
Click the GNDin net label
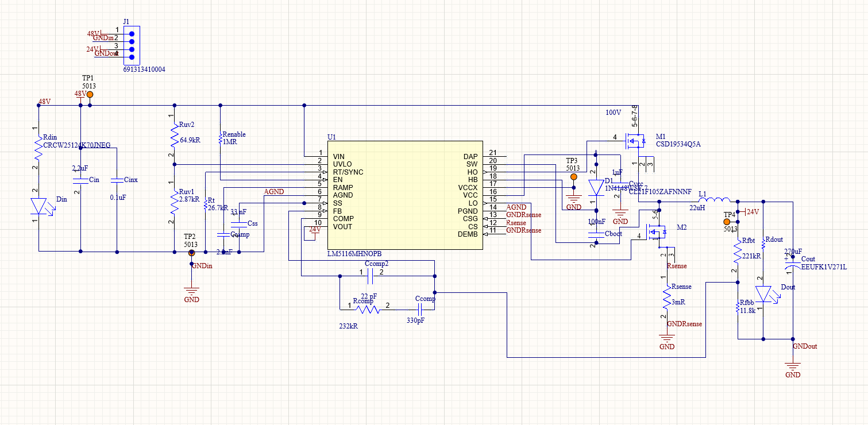202,266
